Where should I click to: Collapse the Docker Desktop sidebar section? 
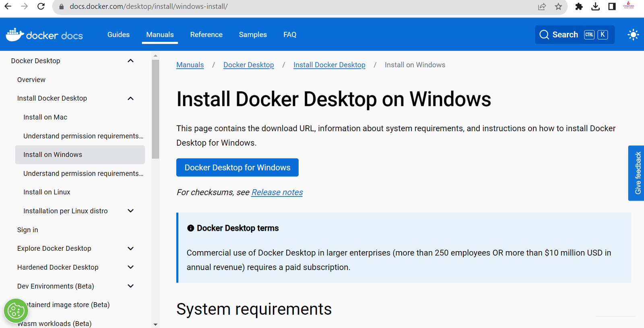coord(130,61)
